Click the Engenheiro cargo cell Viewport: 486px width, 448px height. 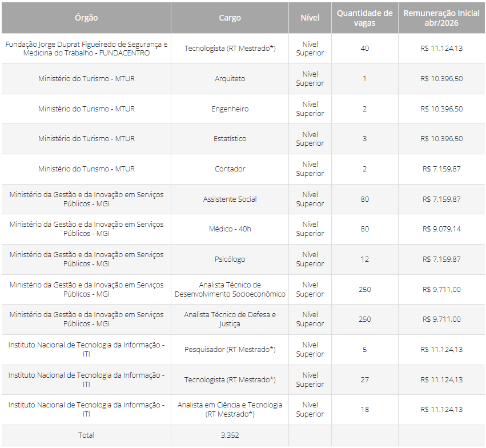pos(230,109)
